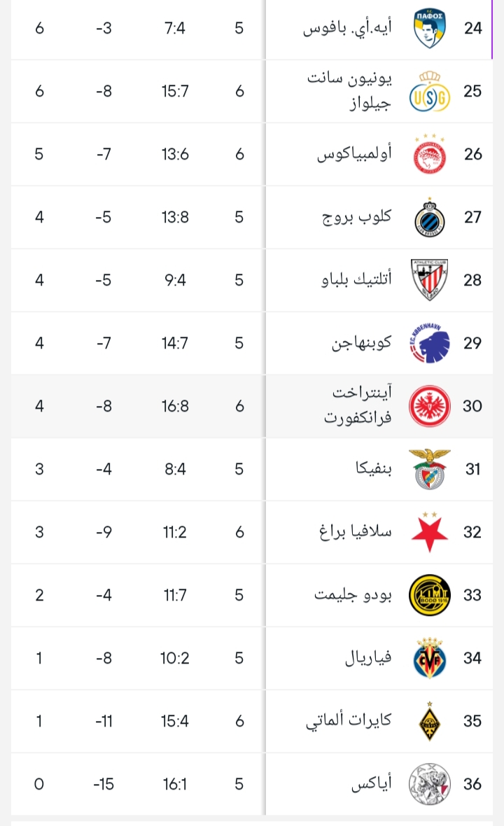Select the Slavia Prague red star logo
504x826 pixels.
click(x=430, y=532)
